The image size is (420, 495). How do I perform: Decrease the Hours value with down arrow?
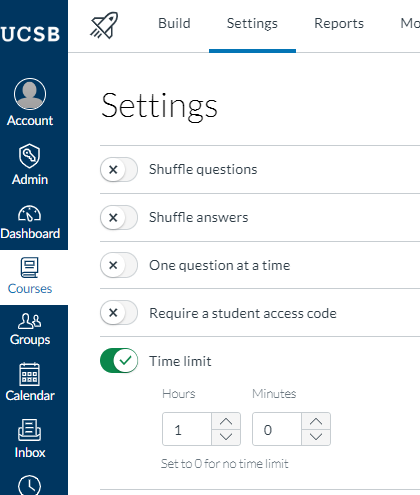click(x=226, y=437)
